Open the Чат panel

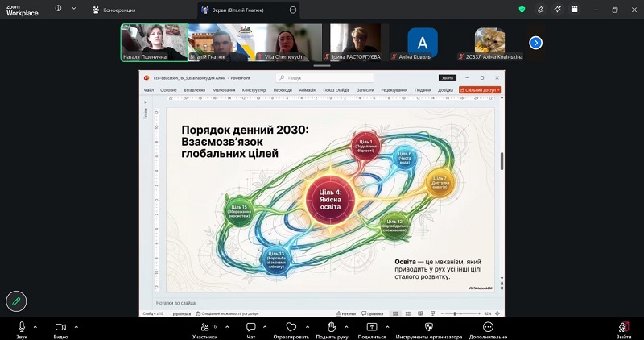(x=251, y=330)
